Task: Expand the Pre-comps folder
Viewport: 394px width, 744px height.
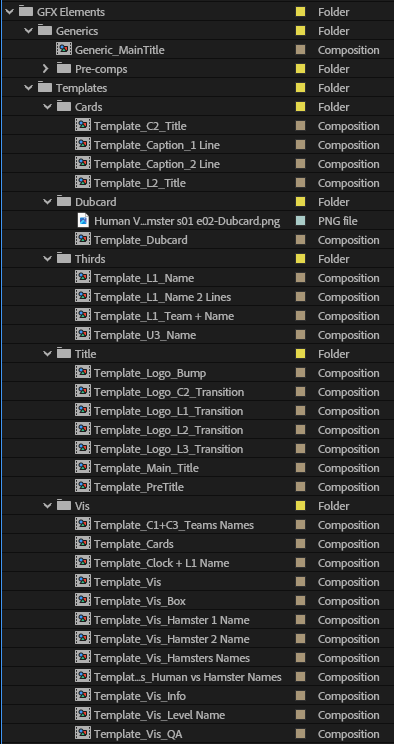Action: point(46,69)
